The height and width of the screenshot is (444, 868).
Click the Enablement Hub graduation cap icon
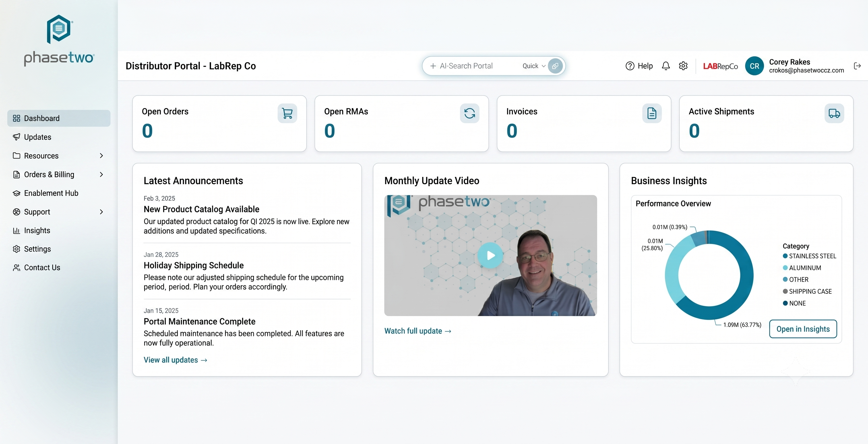tap(16, 193)
